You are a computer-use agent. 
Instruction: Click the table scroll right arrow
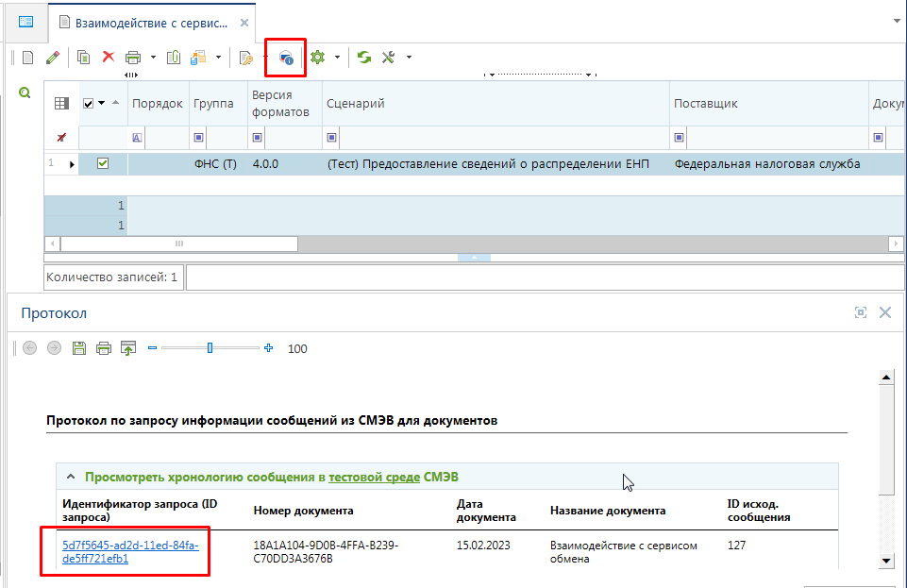(x=896, y=244)
